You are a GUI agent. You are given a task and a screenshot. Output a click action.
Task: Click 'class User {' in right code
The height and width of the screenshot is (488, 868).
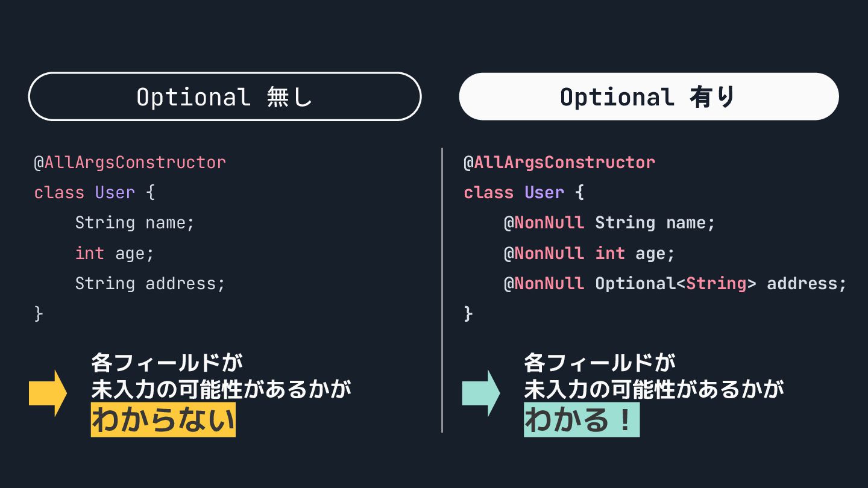(524, 193)
